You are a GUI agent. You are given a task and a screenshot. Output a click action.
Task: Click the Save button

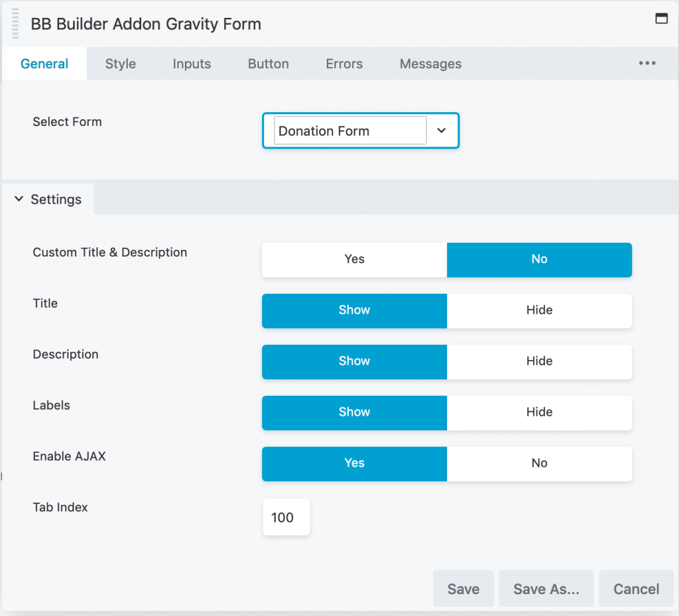463,589
